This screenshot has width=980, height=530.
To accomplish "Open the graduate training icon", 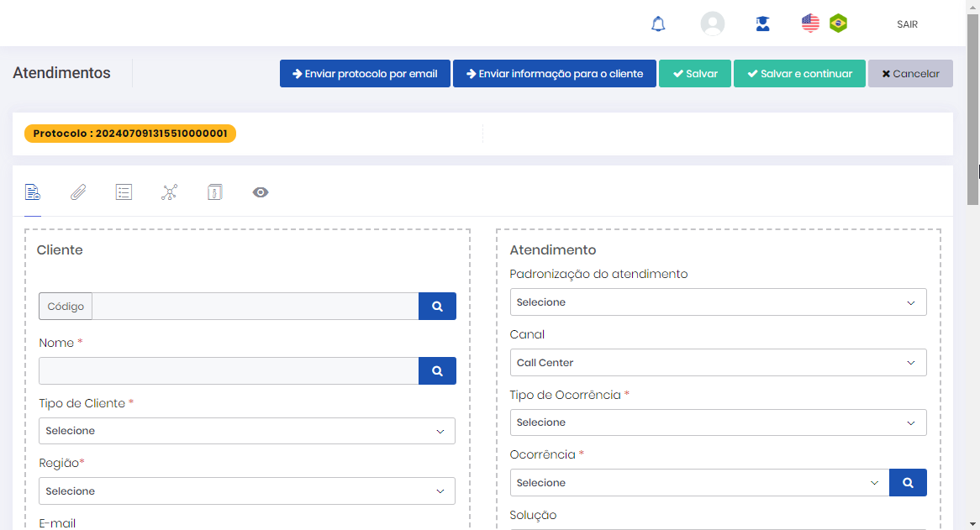I will (x=762, y=24).
